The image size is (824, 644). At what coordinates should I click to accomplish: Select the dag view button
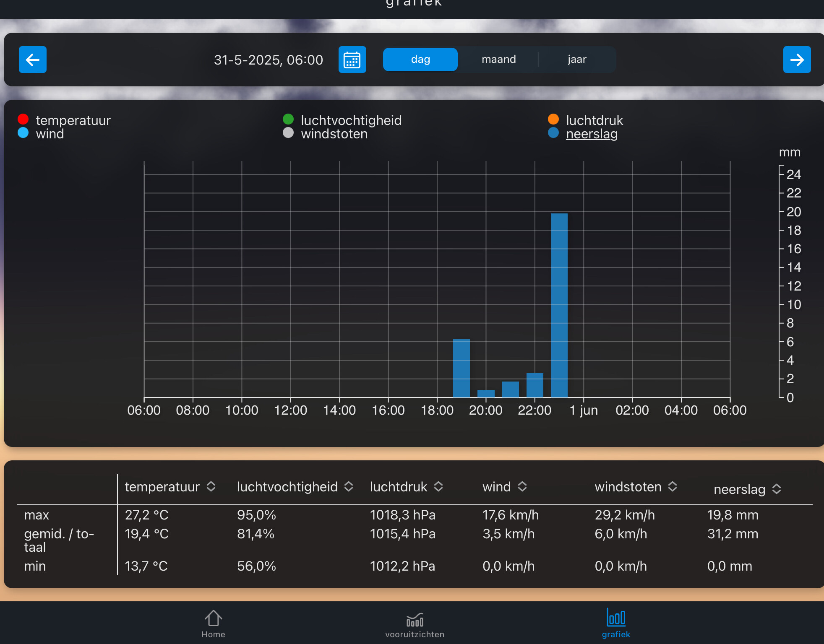[x=420, y=60]
